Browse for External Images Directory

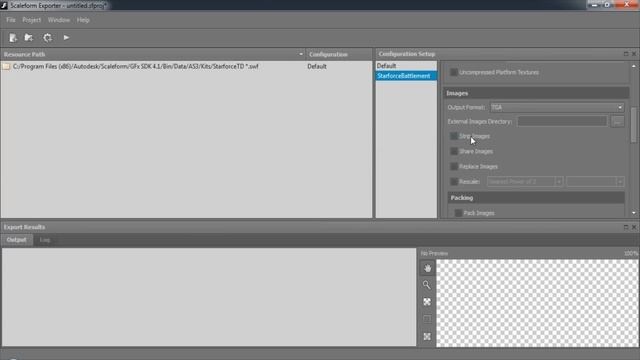pos(617,122)
